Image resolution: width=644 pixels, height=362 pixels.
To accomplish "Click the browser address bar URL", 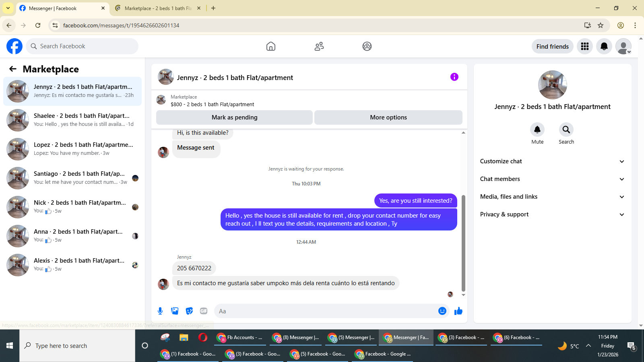I will coord(121,25).
